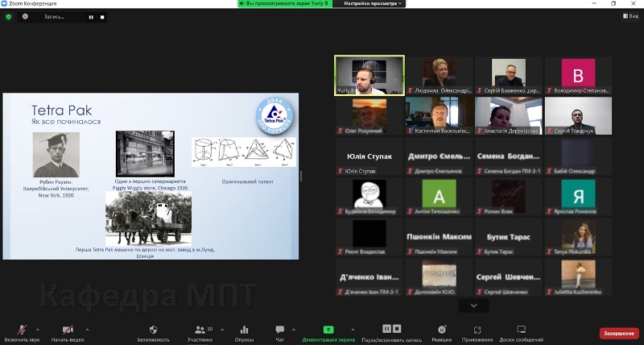The height and width of the screenshot is (345, 644).
Task: Select Володимир Степанов tile with B avatar
Action: [x=578, y=76]
